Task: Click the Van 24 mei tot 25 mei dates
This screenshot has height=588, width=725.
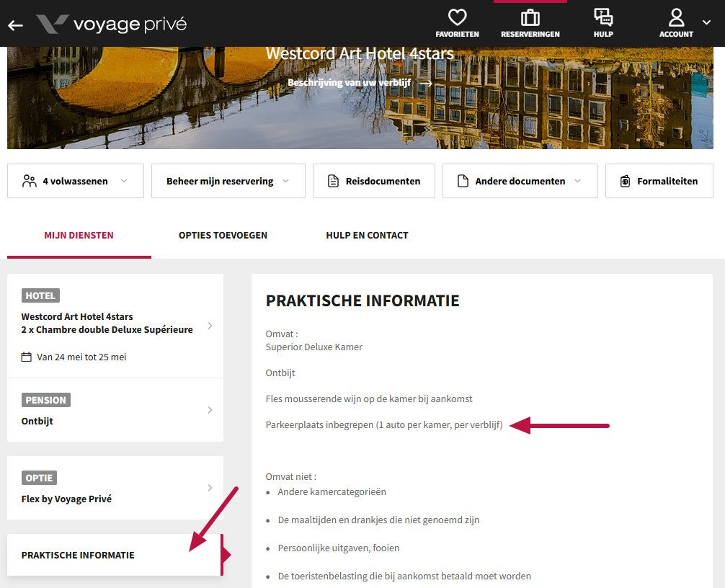Action: click(x=81, y=357)
